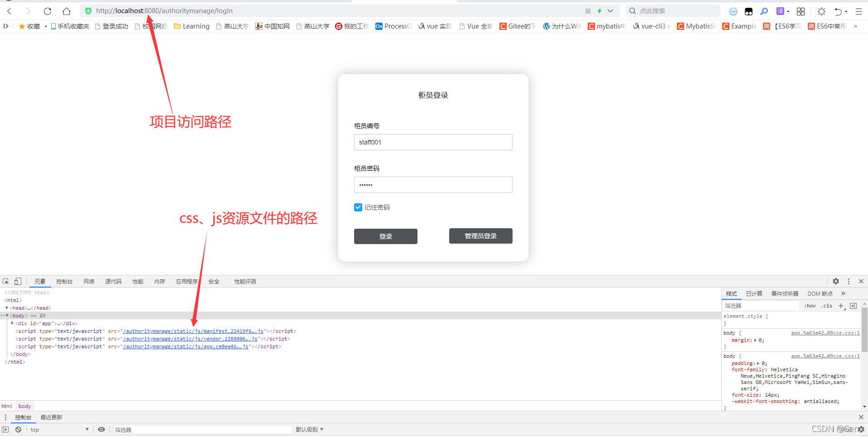Toggle the DevTools device toolbar icon
The image size is (868, 437).
pos(18,281)
